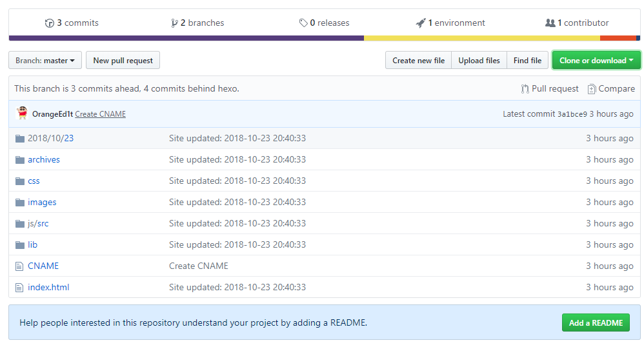Click the New pull request button
This screenshot has height=347, width=644.
pos(123,61)
